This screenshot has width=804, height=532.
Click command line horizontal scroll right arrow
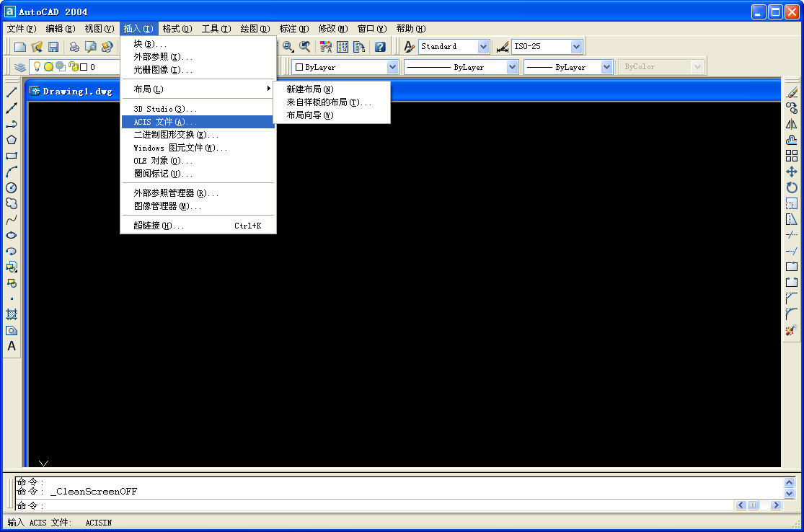point(776,505)
